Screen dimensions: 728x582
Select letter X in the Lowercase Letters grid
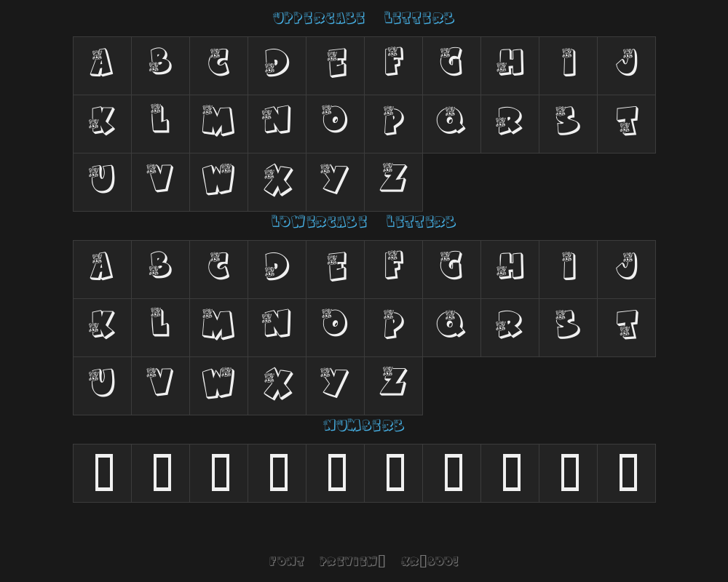click(x=277, y=386)
